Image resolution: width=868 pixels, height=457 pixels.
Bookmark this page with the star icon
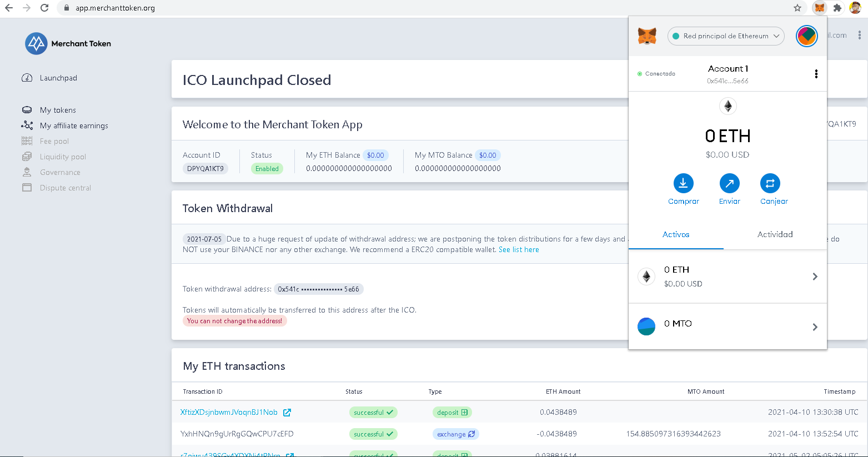pyautogui.click(x=797, y=8)
